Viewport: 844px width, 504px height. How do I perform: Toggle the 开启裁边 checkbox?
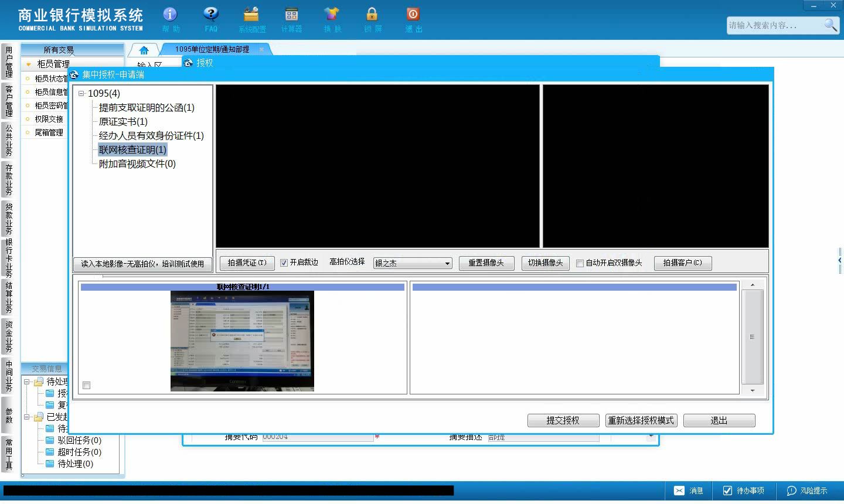pos(284,263)
